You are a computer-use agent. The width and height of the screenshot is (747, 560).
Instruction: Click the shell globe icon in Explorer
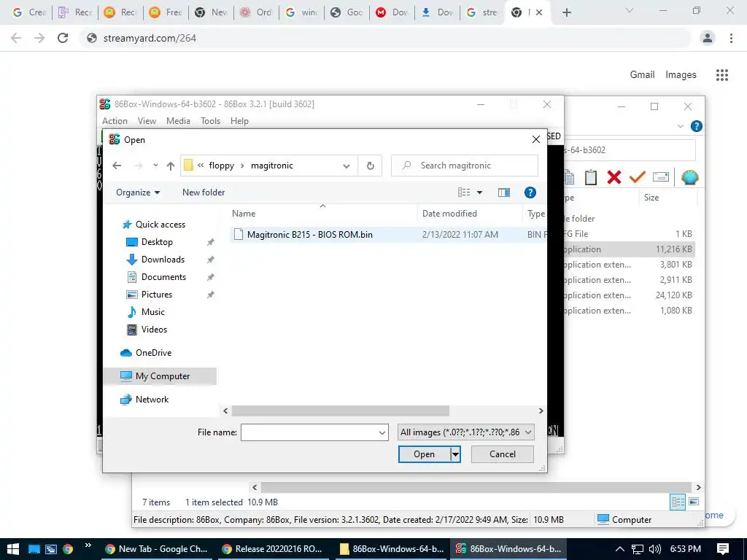coord(689,177)
